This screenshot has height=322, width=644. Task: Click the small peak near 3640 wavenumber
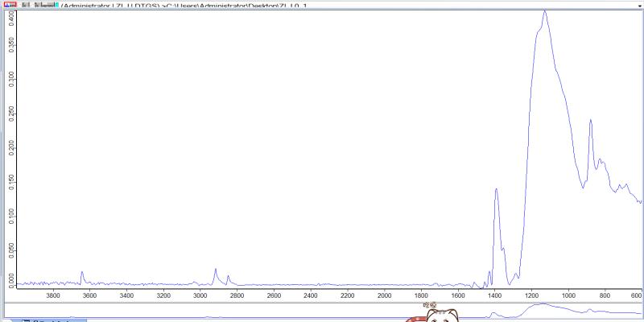click(x=82, y=272)
